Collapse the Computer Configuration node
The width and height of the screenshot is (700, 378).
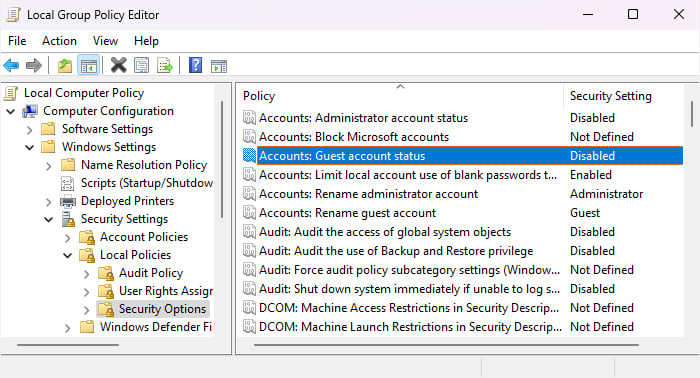coord(11,111)
